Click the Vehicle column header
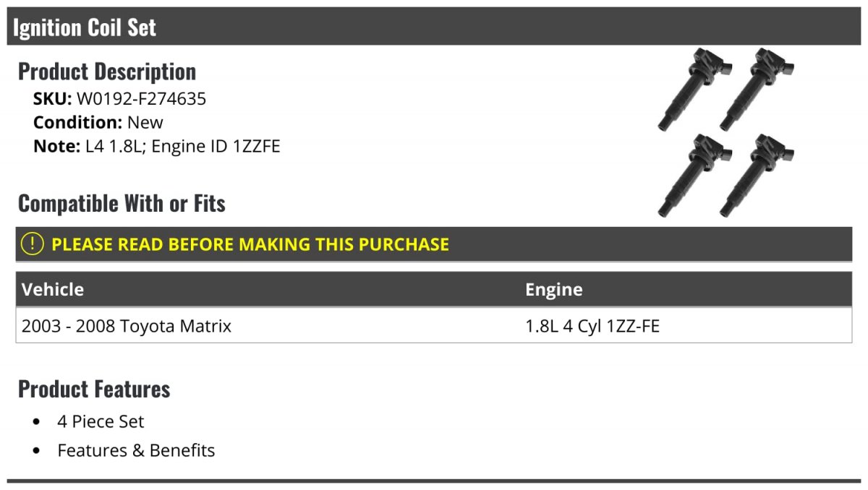 click(53, 289)
